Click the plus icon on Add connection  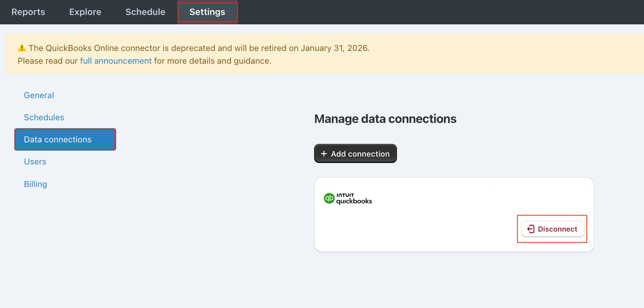click(x=324, y=154)
